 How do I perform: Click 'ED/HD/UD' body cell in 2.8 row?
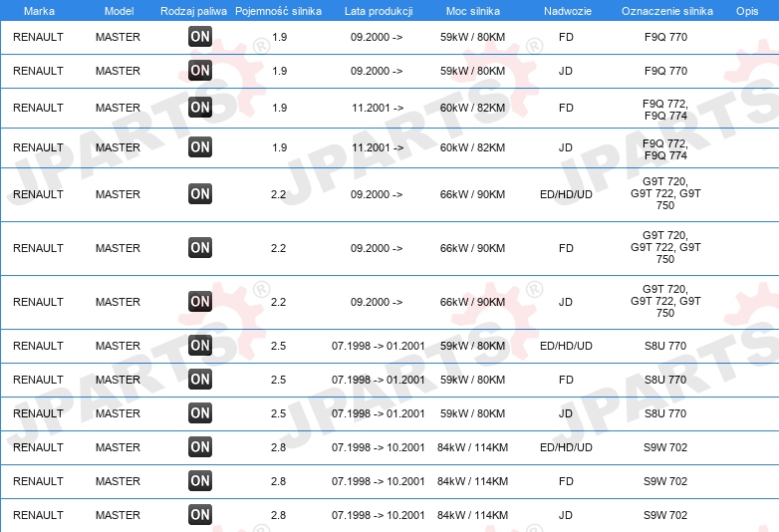[x=566, y=447]
